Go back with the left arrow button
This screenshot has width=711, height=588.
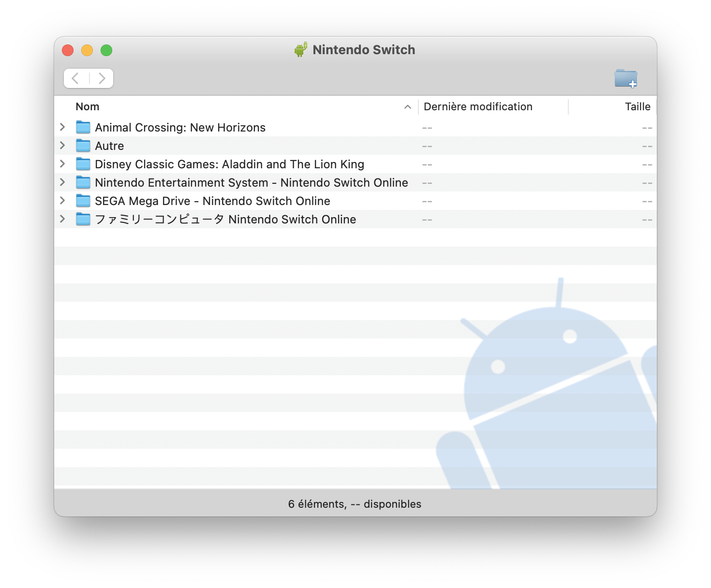coord(76,78)
